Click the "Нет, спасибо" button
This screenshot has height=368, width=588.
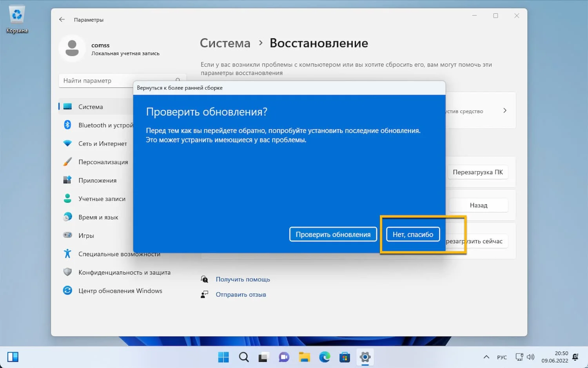pyautogui.click(x=413, y=234)
